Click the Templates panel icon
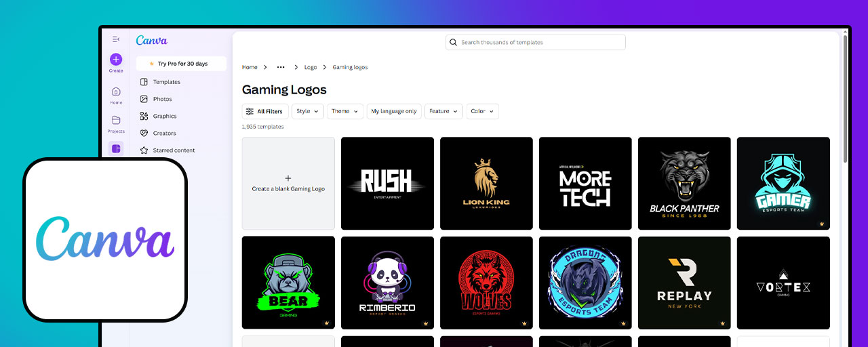Screen dimensions: 868x347 (144, 82)
